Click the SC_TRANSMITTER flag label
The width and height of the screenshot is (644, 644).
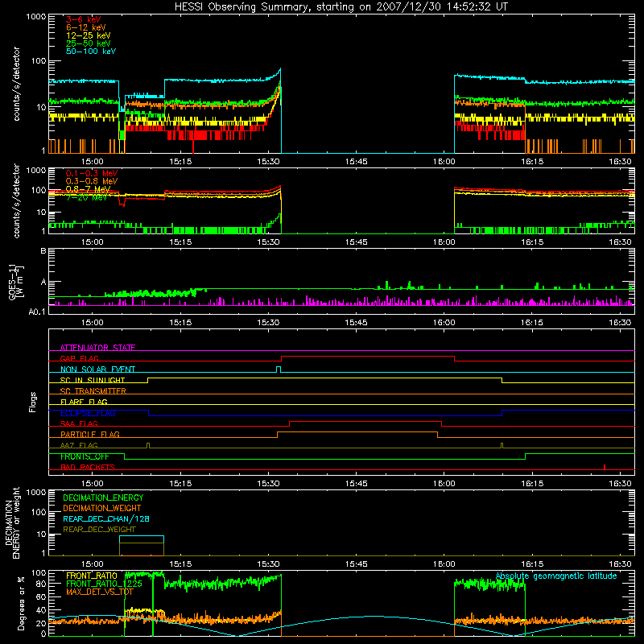pyautogui.click(x=93, y=391)
